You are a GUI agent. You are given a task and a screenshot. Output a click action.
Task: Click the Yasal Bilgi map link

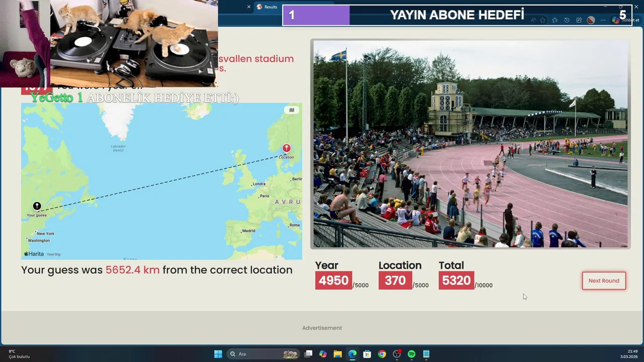53,254
